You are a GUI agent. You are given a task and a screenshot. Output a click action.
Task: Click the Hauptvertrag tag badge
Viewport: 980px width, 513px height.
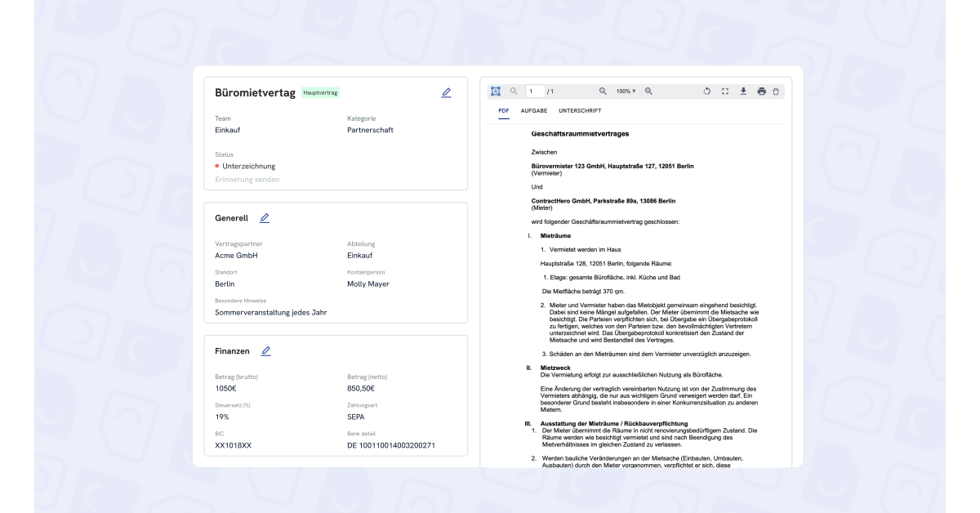tap(320, 93)
